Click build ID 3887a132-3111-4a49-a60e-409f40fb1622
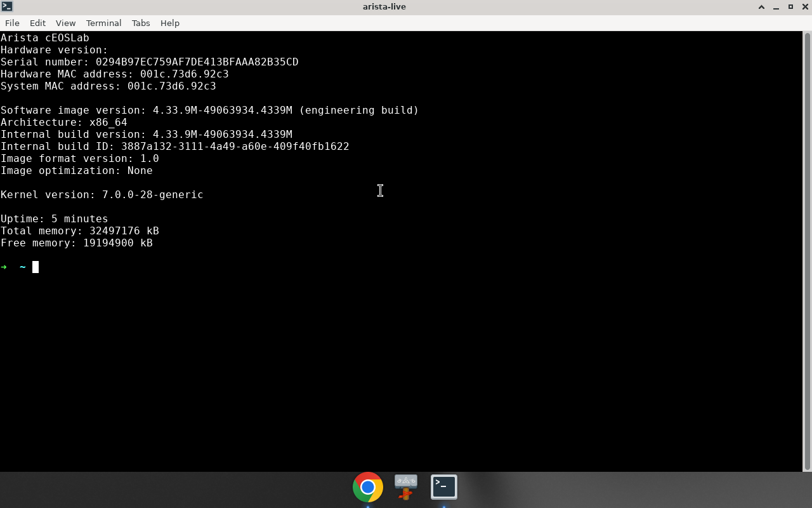Viewport: 812px width, 508px height. pyautogui.click(x=235, y=147)
